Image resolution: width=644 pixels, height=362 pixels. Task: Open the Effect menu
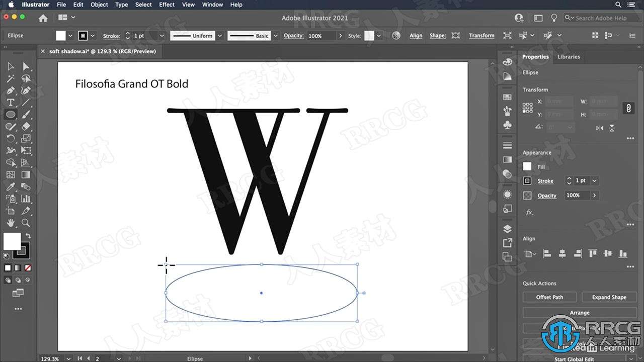(167, 5)
